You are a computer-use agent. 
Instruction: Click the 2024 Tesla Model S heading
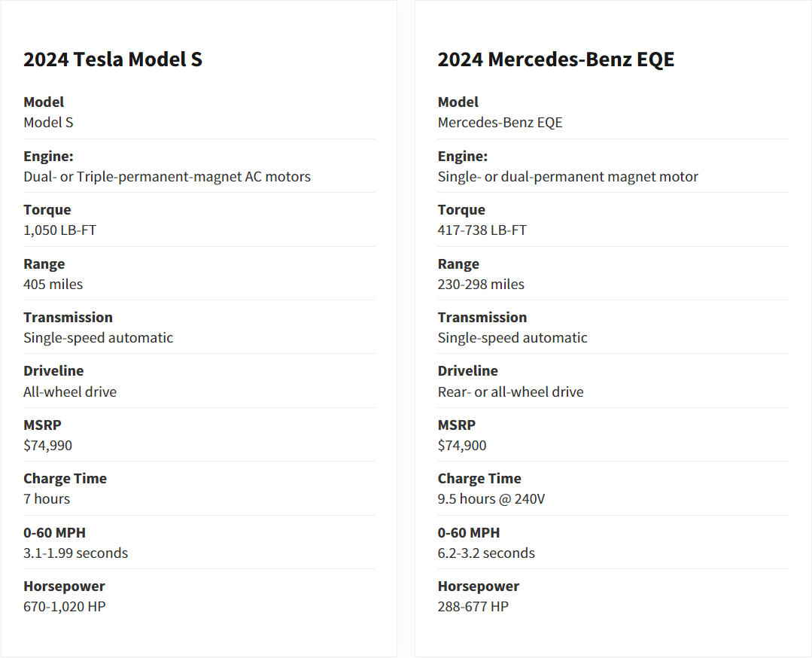(112, 59)
